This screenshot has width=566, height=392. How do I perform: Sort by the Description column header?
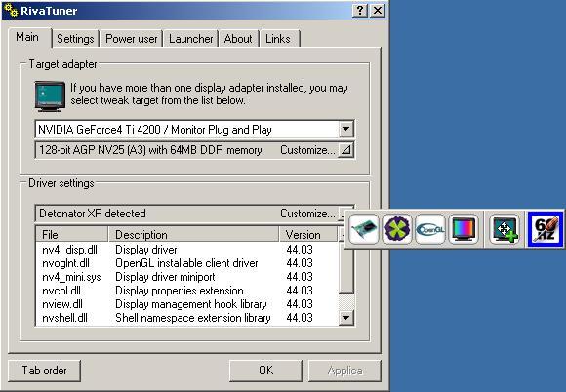click(193, 235)
